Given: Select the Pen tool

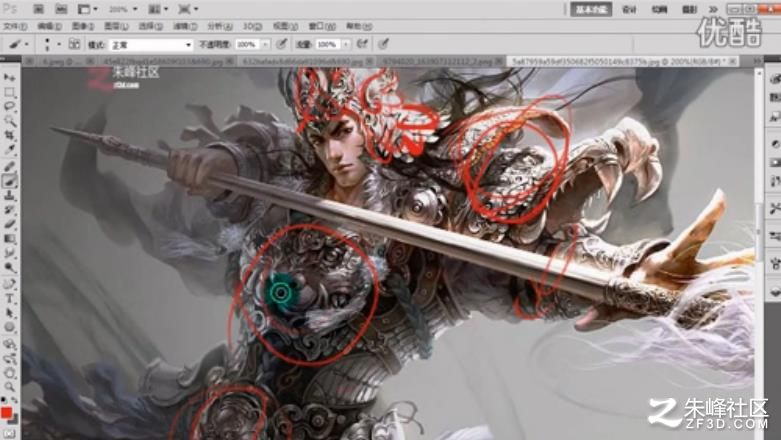Looking at the screenshot, I should pos(9,285).
